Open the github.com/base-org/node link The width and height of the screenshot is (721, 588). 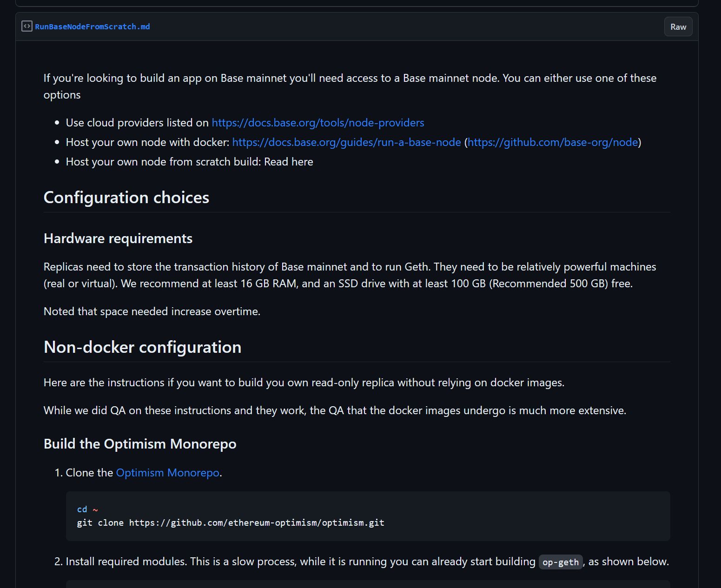click(553, 142)
